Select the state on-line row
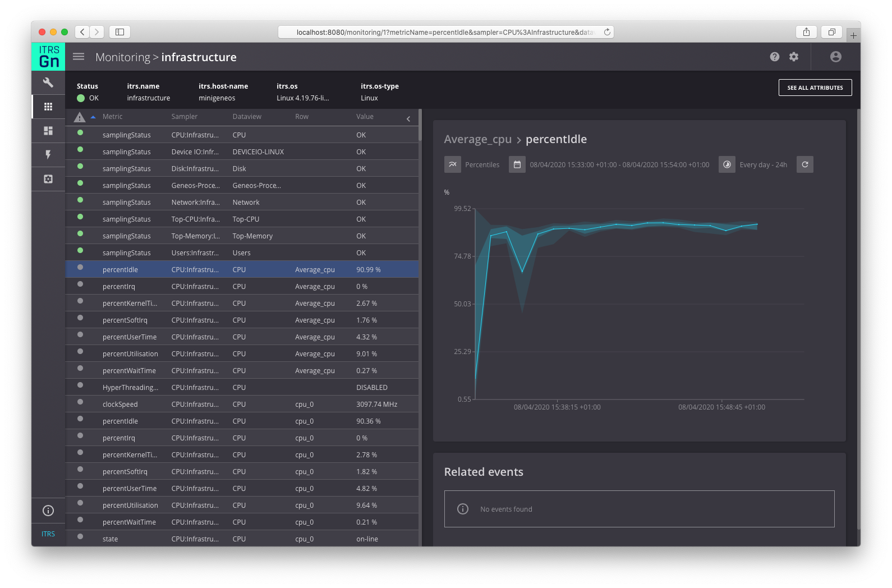This screenshot has width=892, height=588. (x=242, y=539)
